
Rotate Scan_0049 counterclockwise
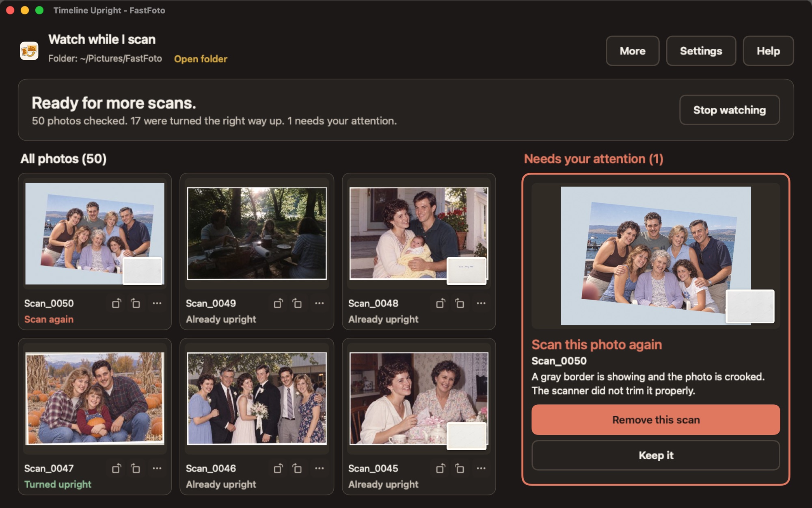click(278, 303)
